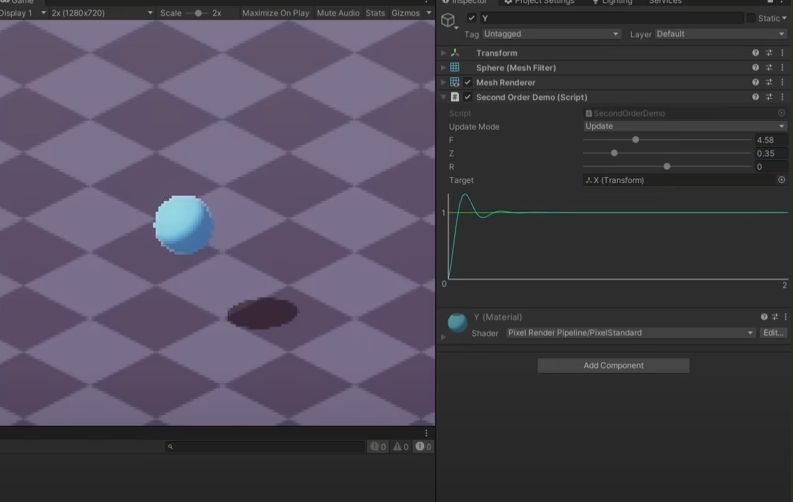Open the 2x (1280x720) resolution dropdown

tap(102, 13)
